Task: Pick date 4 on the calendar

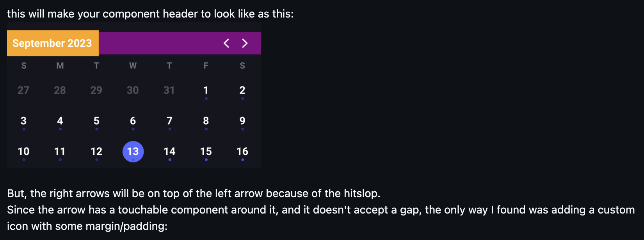Action: click(x=60, y=121)
